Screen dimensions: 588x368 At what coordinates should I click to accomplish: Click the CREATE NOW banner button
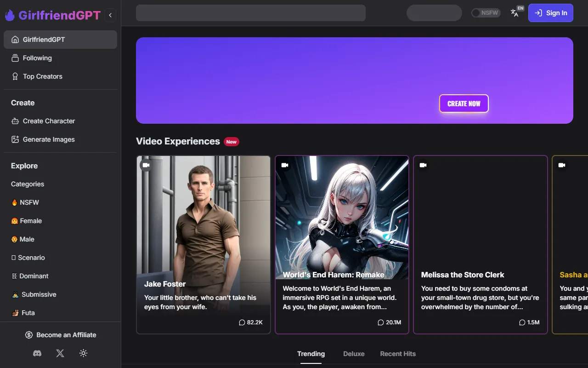pos(464,103)
